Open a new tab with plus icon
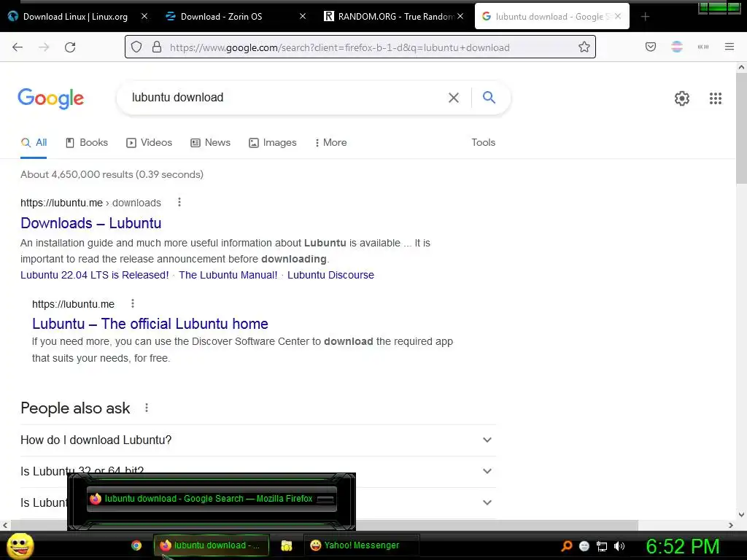The width and height of the screenshot is (747, 560). tap(645, 17)
